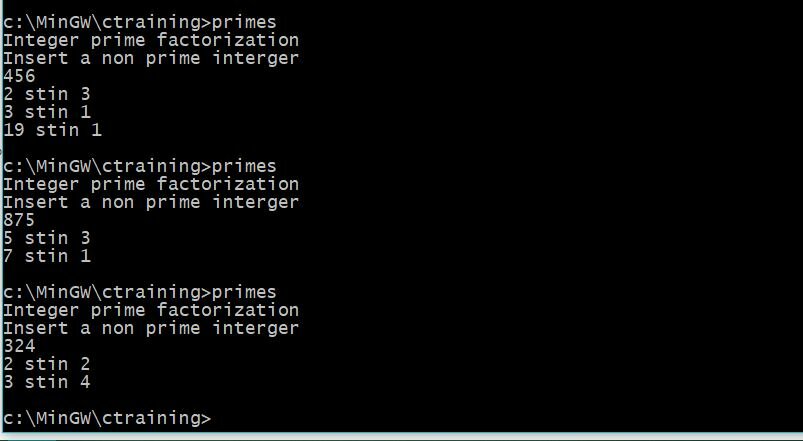Click the entered number 456

(19, 76)
